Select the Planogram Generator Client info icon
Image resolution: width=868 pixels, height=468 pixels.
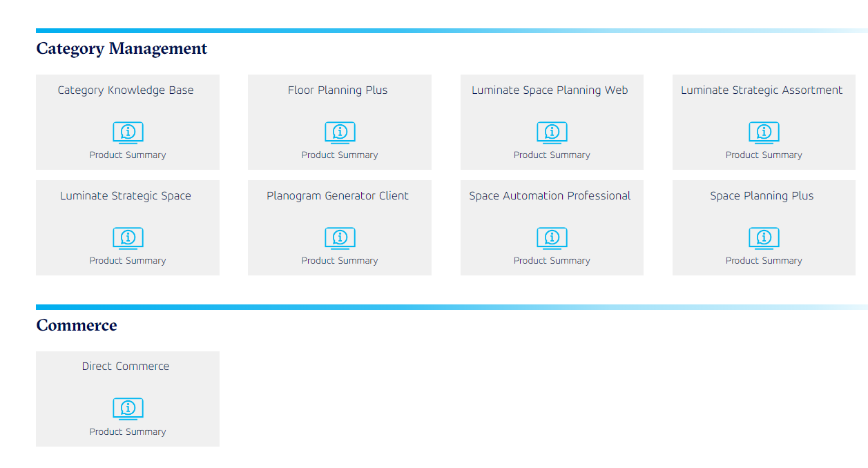coord(339,237)
